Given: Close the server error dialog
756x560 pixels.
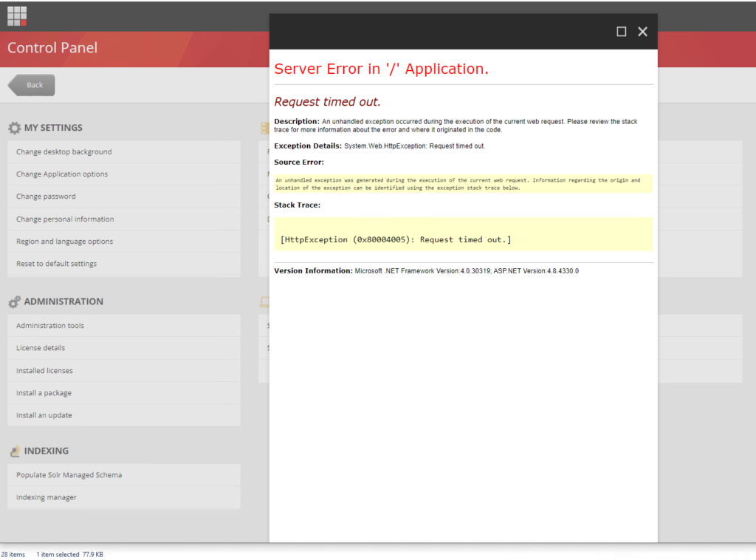Looking at the screenshot, I should 643,32.
